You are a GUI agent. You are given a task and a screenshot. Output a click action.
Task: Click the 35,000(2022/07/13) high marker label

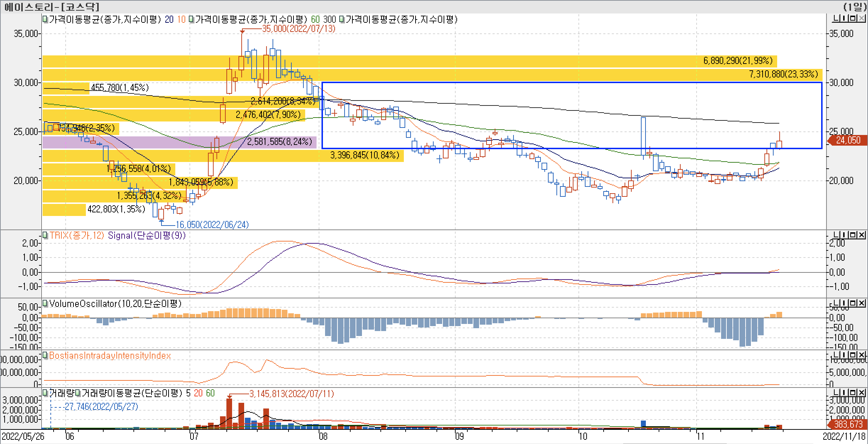pos(298,29)
